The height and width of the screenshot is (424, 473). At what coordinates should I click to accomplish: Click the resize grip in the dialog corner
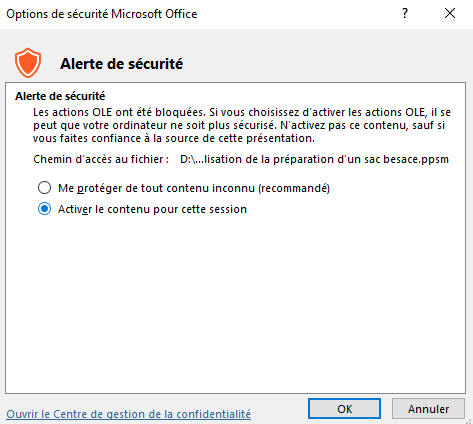point(469,420)
